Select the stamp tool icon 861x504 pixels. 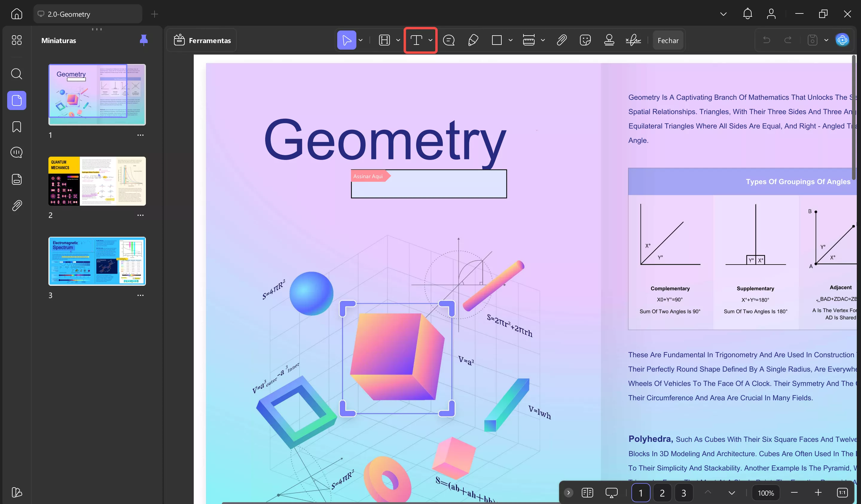click(609, 40)
